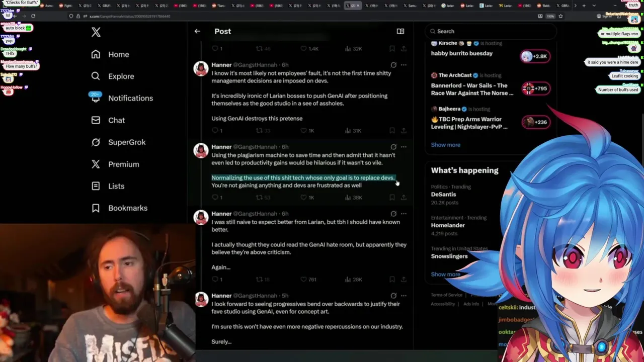This screenshot has height=362, width=644.
Task: Bookmark the 'I know it's most likely' post
Action: [392, 131]
